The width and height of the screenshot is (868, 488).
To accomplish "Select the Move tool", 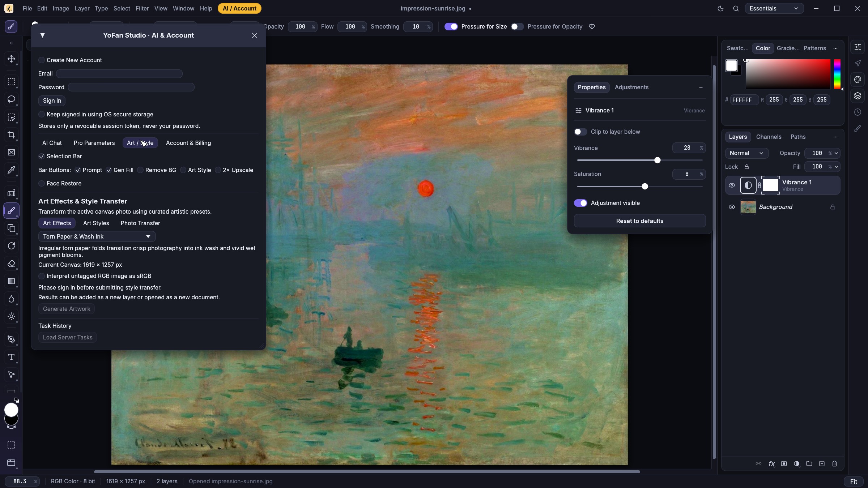I will (11, 59).
